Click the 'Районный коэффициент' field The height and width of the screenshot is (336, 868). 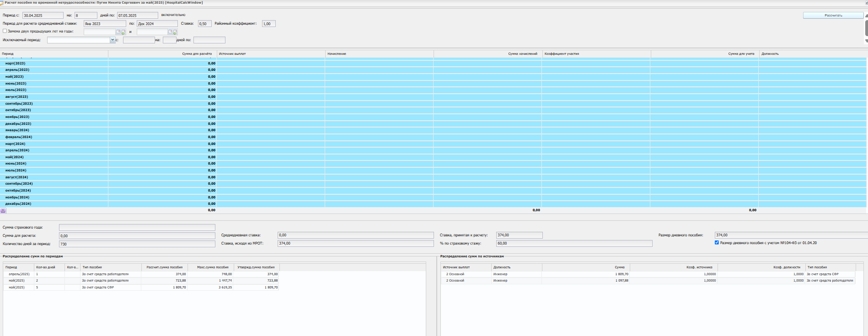coord(268,24)
